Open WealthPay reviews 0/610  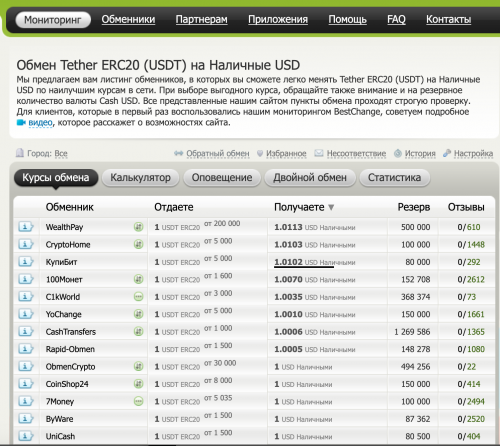click(x=469, y=227)
